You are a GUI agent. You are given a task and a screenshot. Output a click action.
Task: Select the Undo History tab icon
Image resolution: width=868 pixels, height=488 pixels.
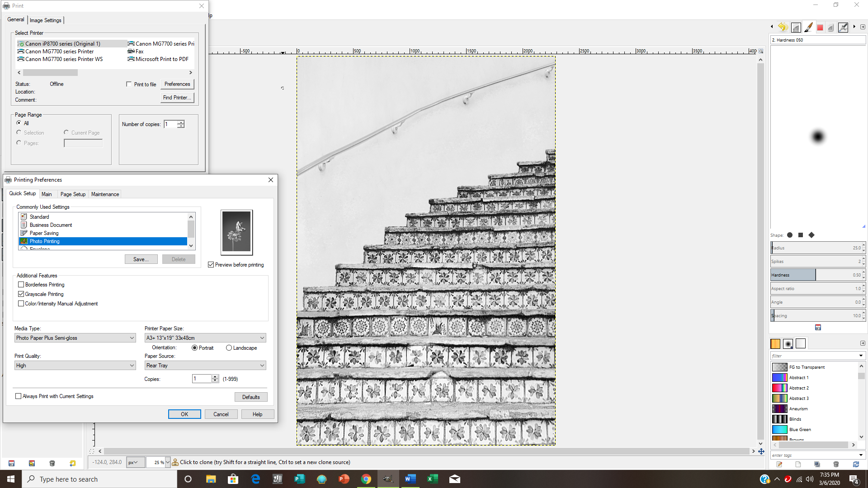(783, 27)
